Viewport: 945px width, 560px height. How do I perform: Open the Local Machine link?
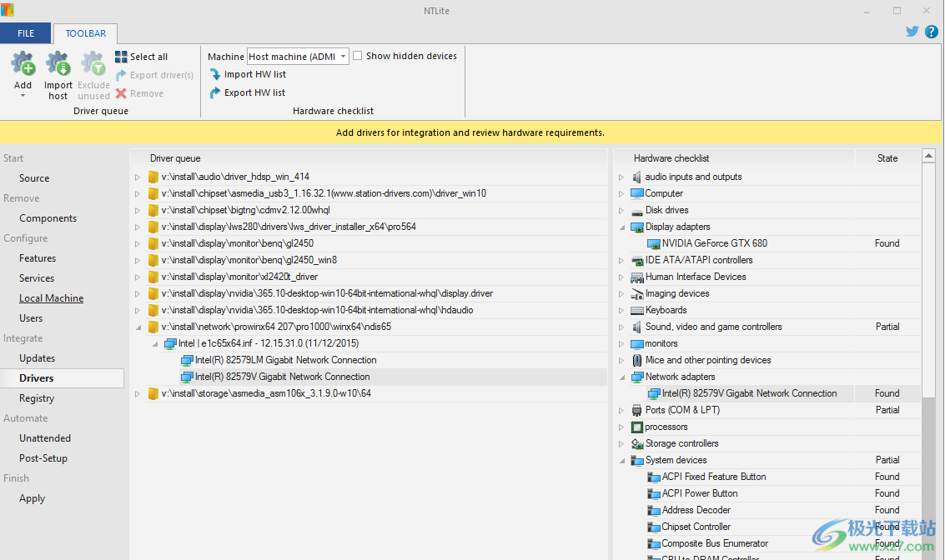pyautogui.click(x=51, y=298)
